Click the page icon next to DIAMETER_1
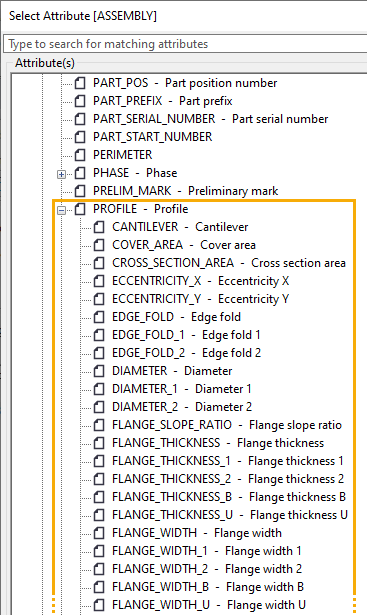367x615 pixels. tap(99, 389)
